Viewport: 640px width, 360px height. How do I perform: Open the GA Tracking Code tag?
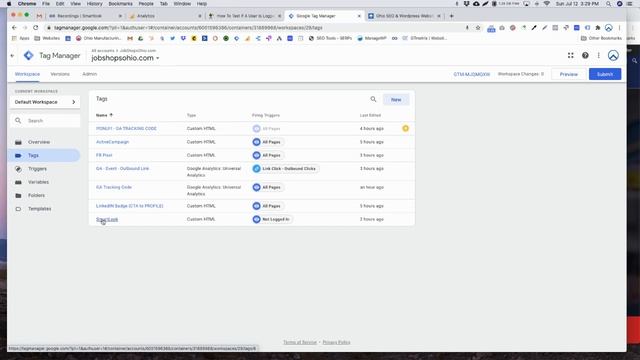(114, 187)
